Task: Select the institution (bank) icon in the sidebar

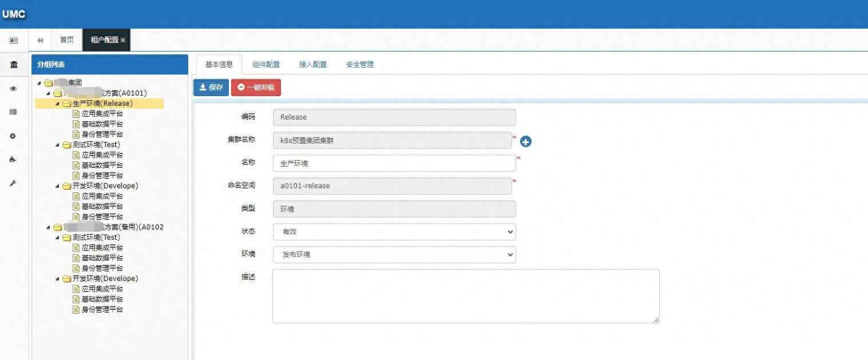Action: tap(14, 65)
